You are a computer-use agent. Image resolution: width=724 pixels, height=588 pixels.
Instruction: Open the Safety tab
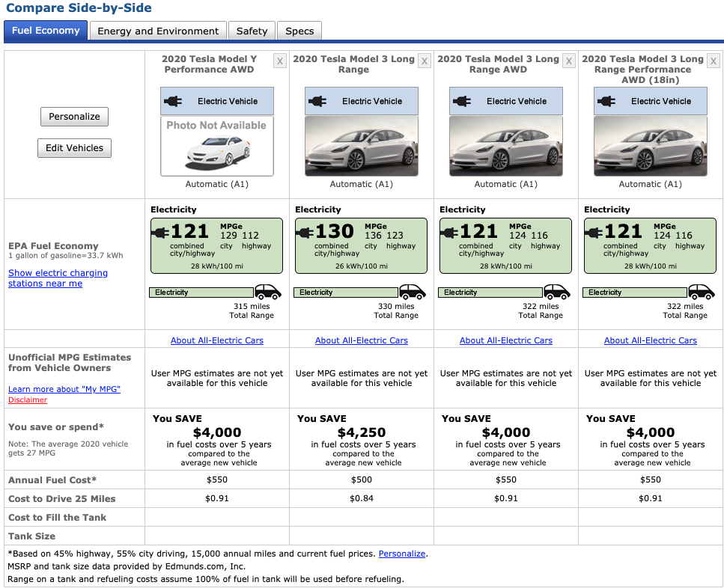(x=252, y=31)
